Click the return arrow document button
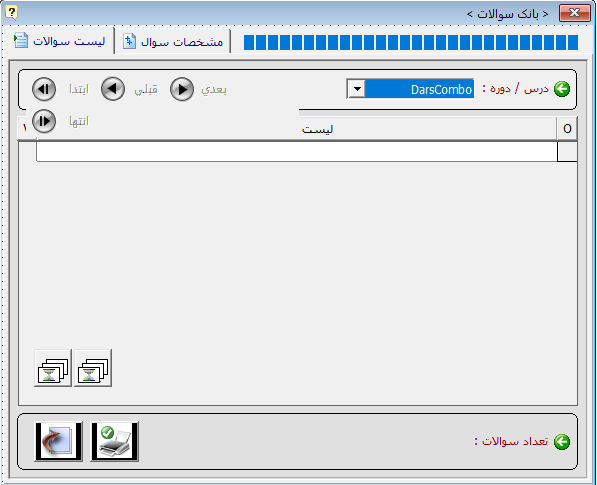The image size is (597, 485). pyautogui.click(x=59, y=442)
